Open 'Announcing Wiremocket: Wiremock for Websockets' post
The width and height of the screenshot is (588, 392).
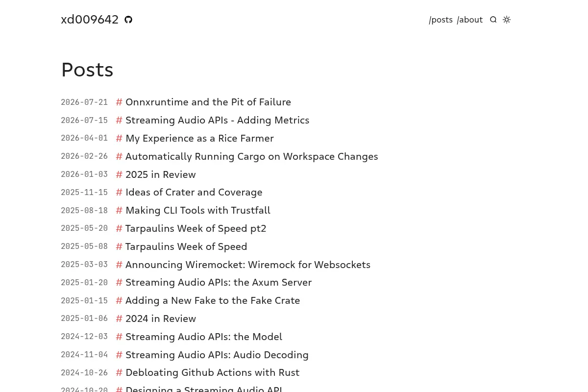[248, 265]
